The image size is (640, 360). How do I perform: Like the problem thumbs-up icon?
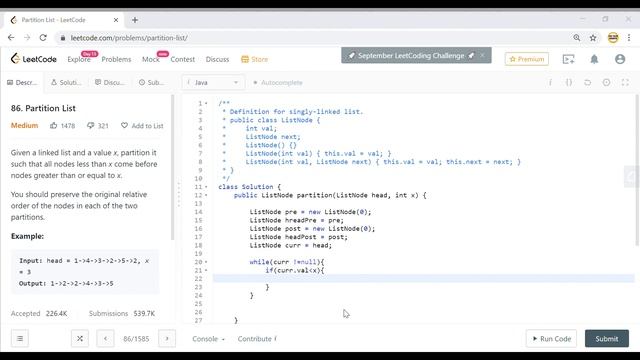point(53,125)
